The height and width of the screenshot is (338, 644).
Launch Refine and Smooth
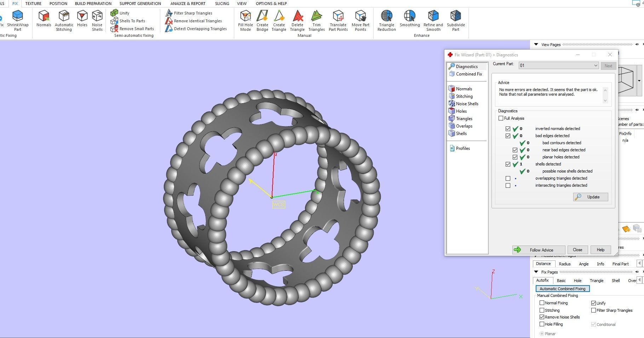433,21
